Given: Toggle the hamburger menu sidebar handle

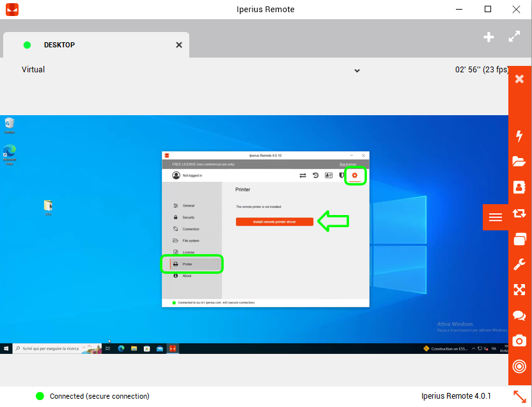Looking at the screenshot, I should tap(496, 217).
